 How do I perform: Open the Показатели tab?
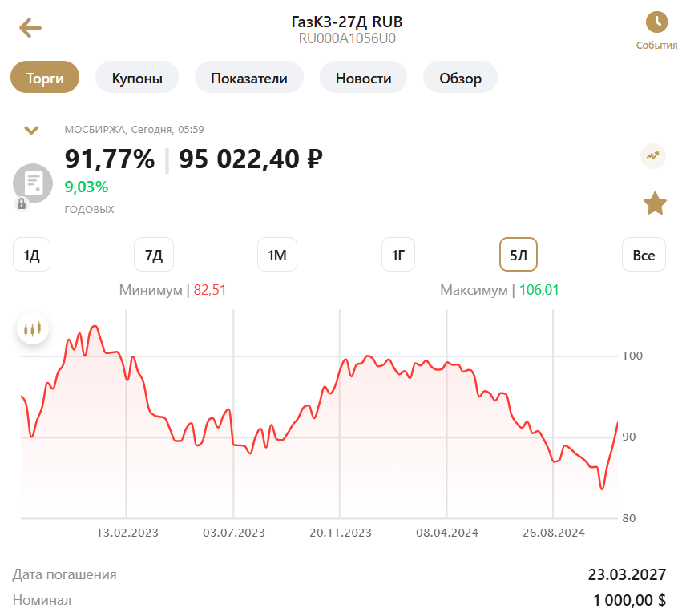click(x=248, y=78)
